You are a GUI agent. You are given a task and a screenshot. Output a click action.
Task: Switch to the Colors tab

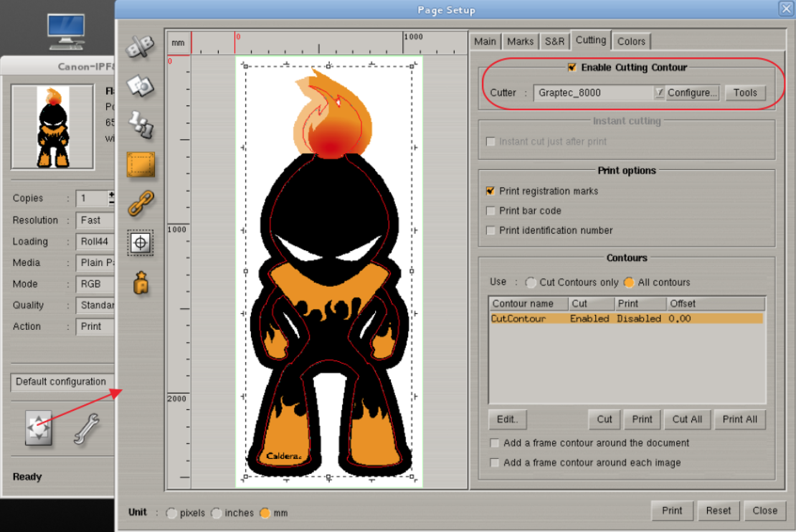click(x=631, y=41)
